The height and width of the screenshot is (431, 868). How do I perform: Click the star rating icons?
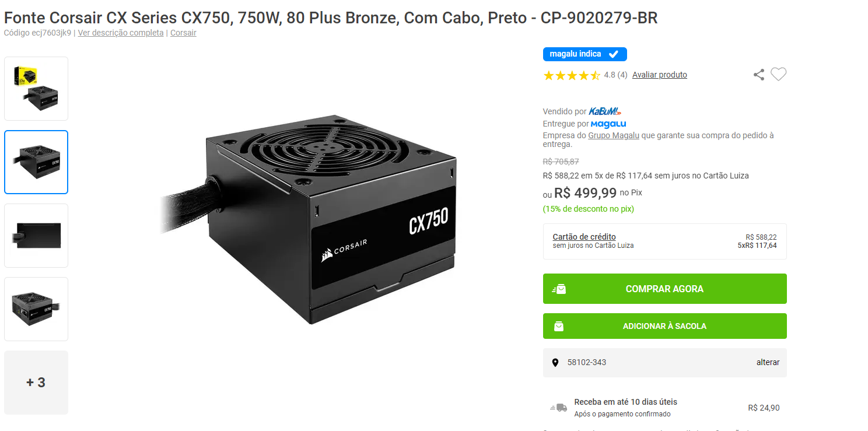571,75
